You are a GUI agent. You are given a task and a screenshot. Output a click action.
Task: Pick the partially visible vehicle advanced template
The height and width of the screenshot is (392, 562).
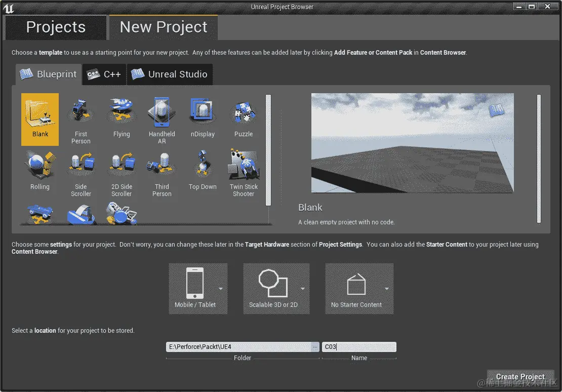pyautogui.click(x=122, y=213)
